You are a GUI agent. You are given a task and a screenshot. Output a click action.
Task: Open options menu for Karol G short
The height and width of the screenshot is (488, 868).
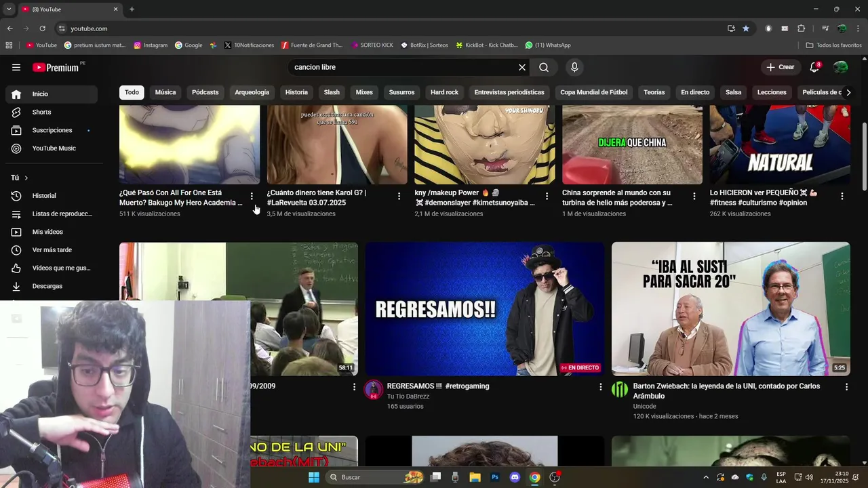tap(399, 196)
